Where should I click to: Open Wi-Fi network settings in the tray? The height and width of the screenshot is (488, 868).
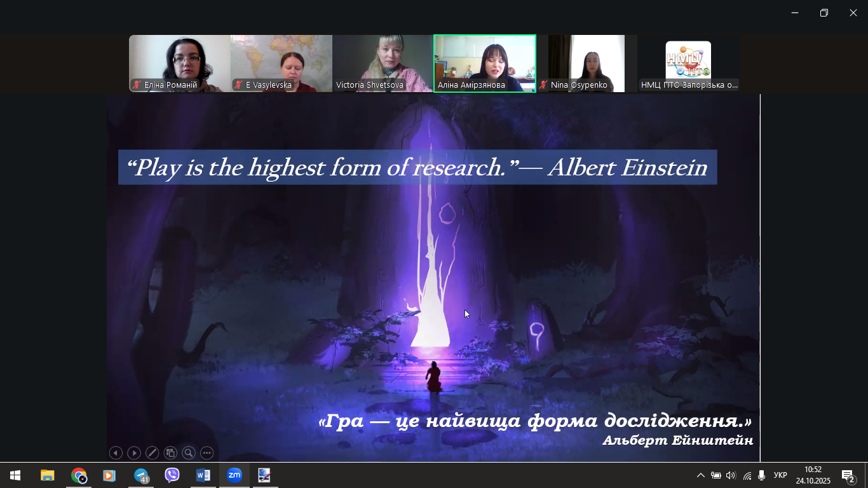point(747,475)
